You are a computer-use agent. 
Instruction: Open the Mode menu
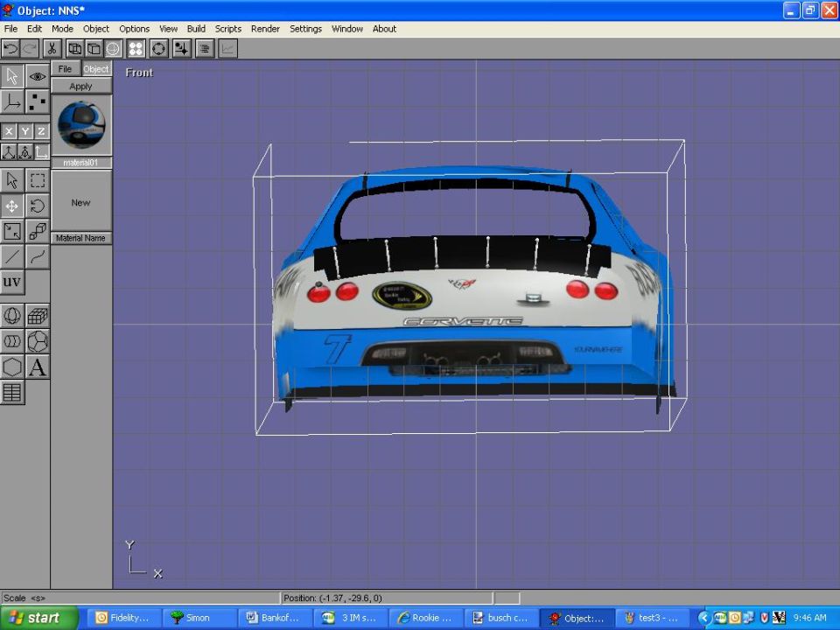click(x=62, y=29)
